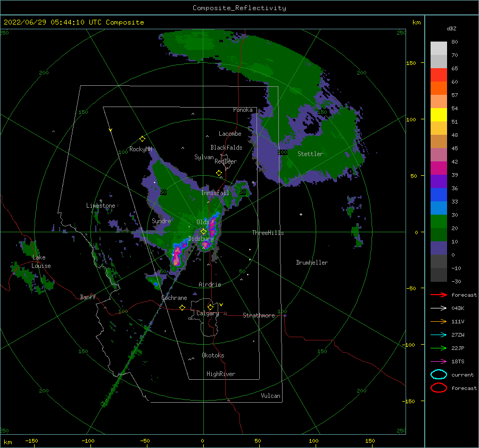
Task: Click the bright green swatch below 30 dBZ
Action: coord(439,222)
